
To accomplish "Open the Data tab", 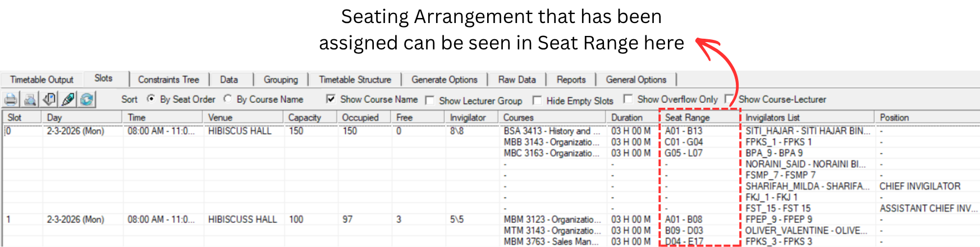I will click(x=229, y=80).
